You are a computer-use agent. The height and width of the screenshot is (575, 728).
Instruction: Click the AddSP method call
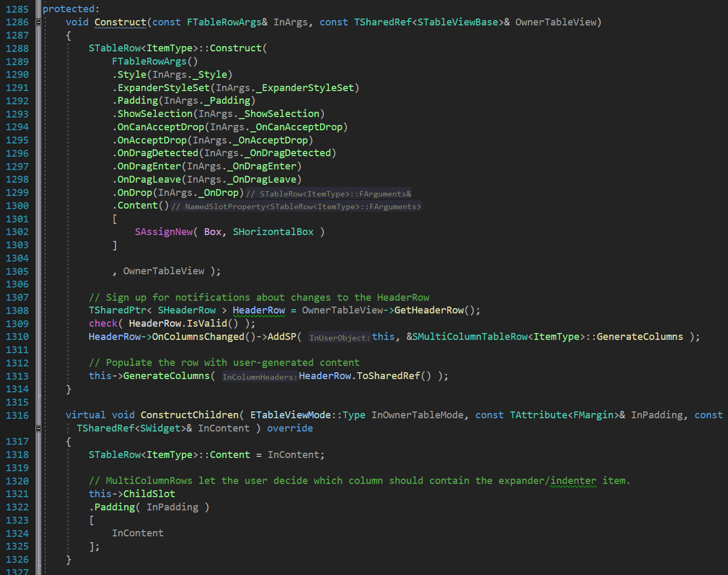click(x=282, y=337)
